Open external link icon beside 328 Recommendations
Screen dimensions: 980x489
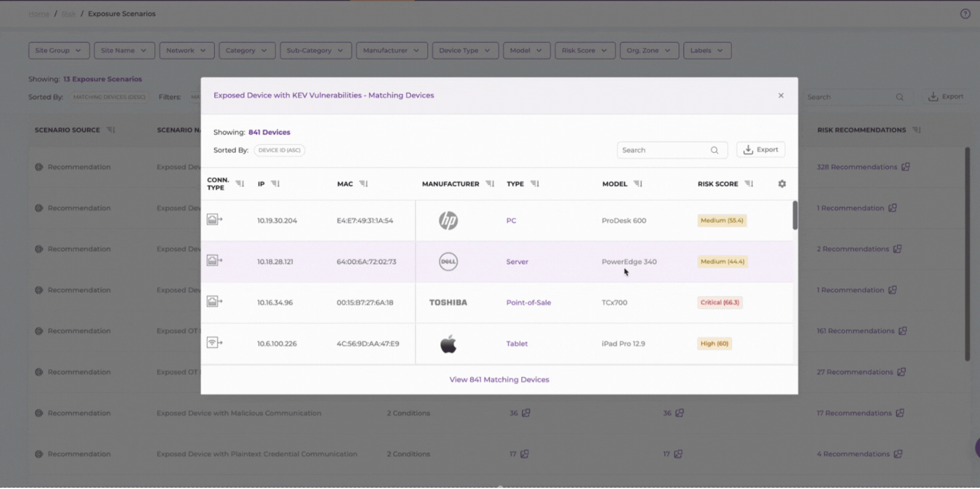point(906,167)
